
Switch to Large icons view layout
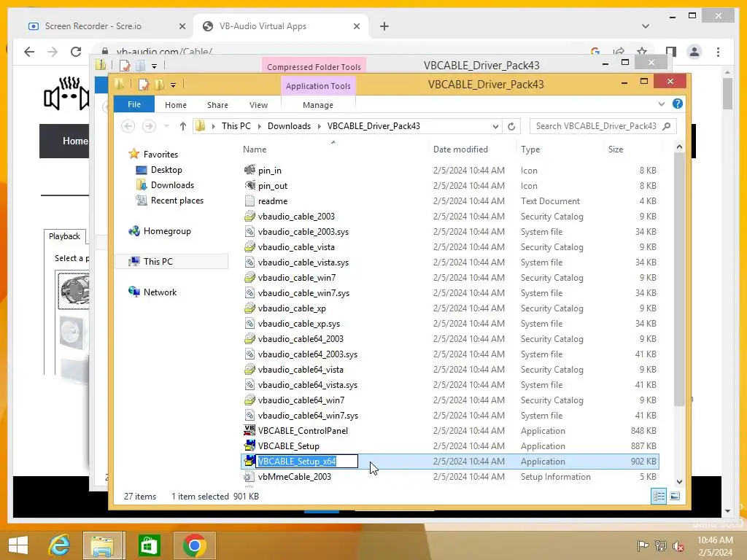coord(675,496)
